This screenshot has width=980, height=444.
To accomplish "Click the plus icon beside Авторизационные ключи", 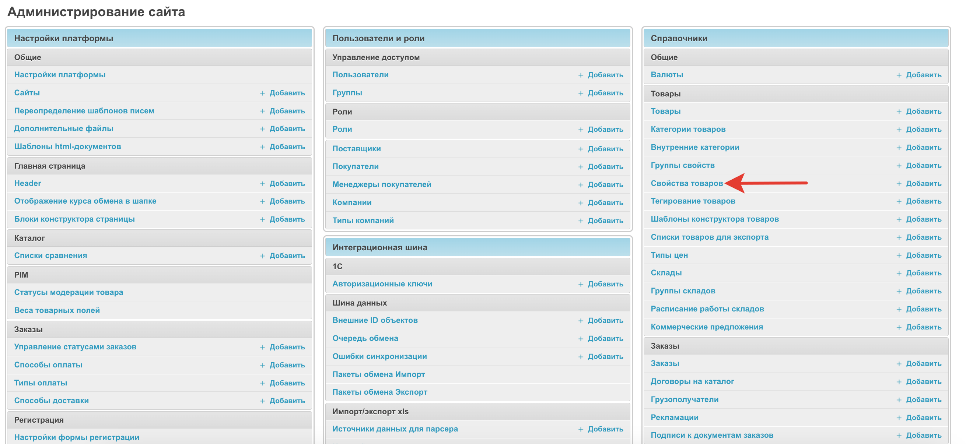I will [581, 284].
